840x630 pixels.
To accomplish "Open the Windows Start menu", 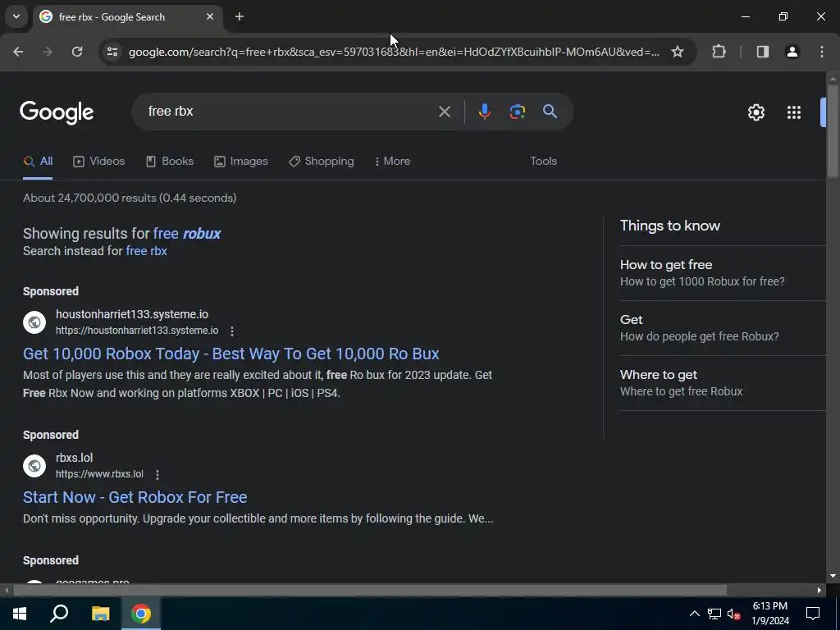I will pyautogui.click(x=20, y=614).
